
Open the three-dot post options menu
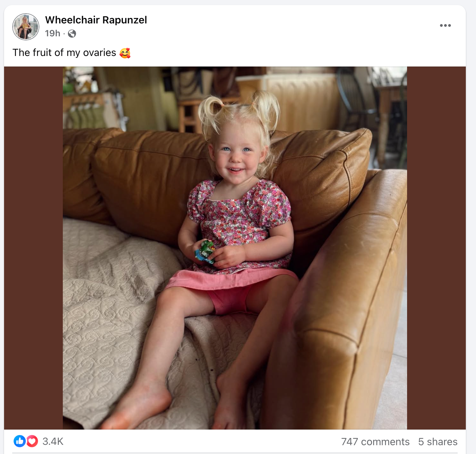(x=445, y=25)
